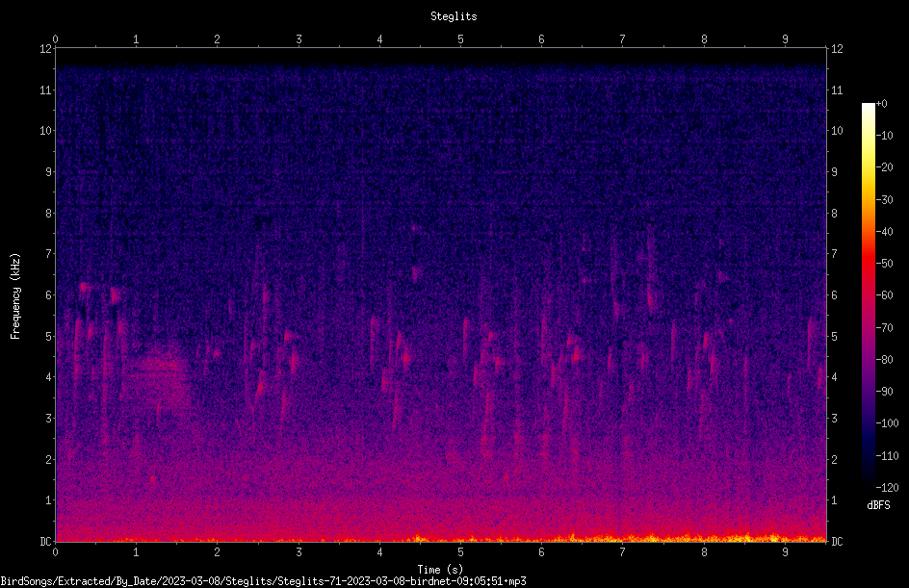This screenshot has height=588, width=909.
Task: Click the diffuse call patch near 1 second, 4 kHz
Action: pos(157,371)
